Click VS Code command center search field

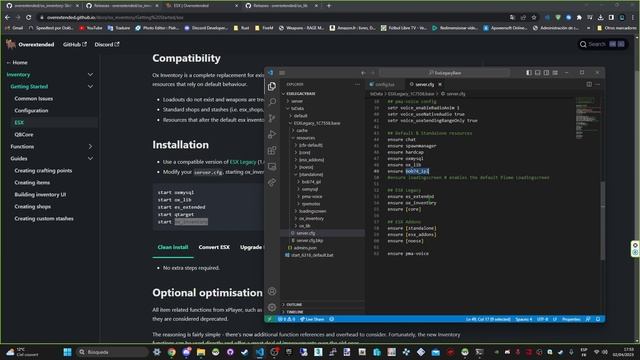point(445,73)
